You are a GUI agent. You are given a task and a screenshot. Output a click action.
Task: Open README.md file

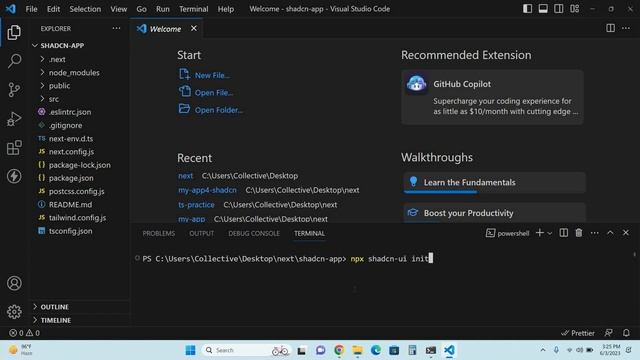[x=80, y=204]
